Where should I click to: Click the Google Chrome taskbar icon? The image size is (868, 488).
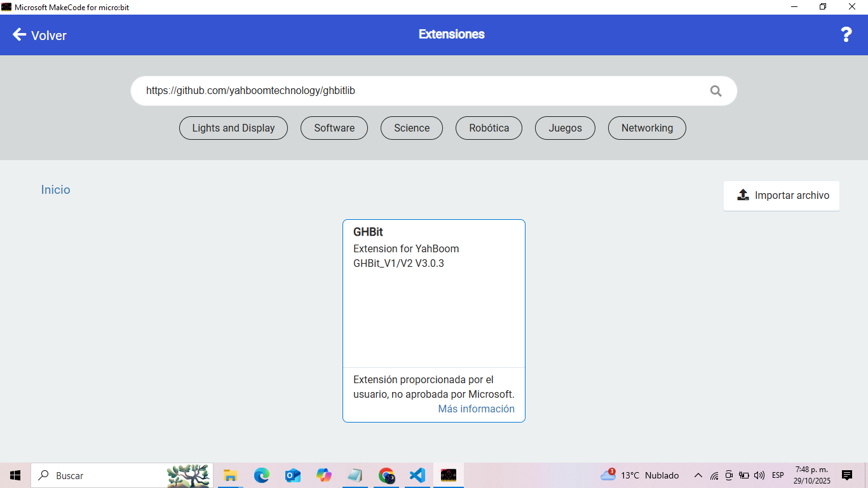click(386, 475)
